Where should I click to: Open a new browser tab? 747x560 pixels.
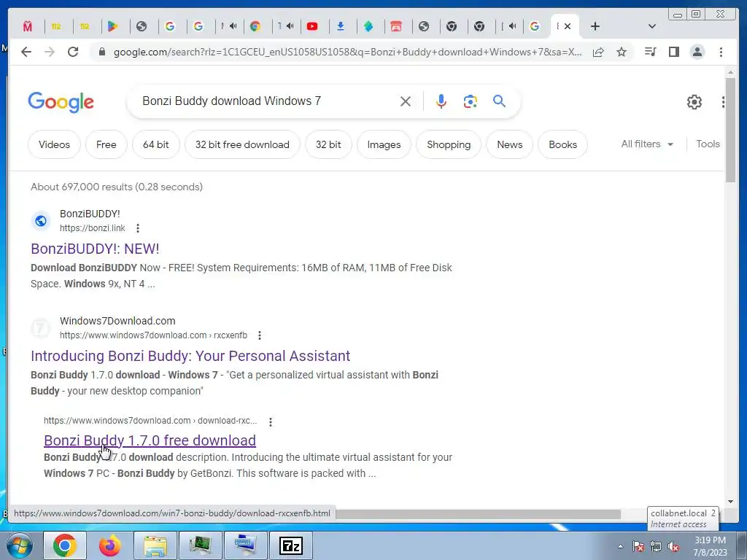pos(595,26)
